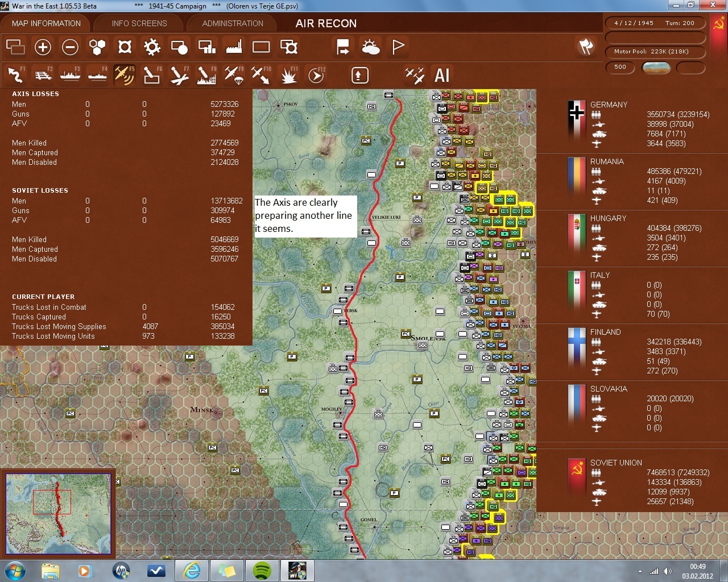The image size is (728, 582).
Task: Click the terrain landscape thumbnail button
Action: (x=656, y=68)
